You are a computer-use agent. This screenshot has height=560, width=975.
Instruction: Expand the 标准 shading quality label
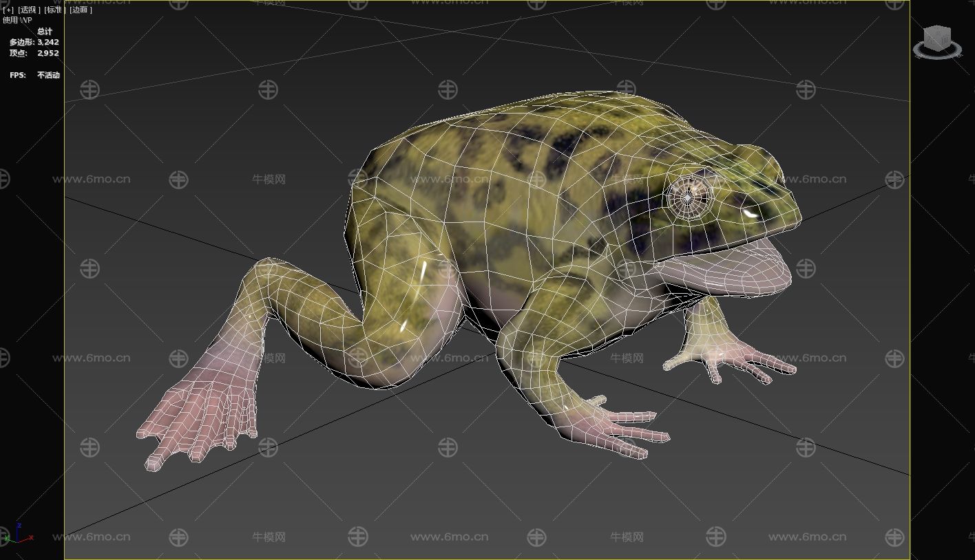[x=54, y=10]
